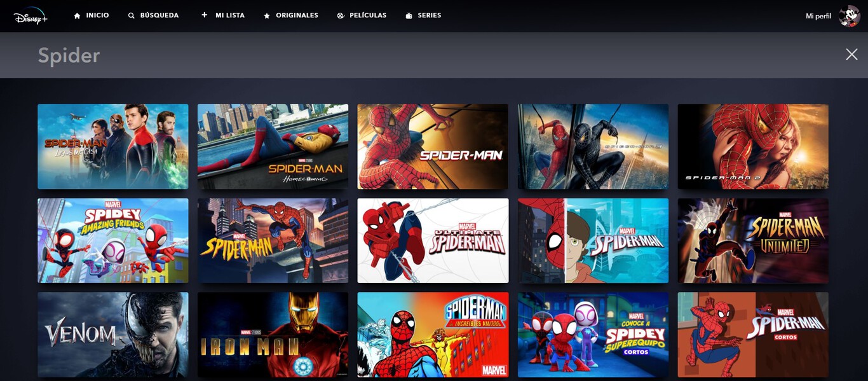Image resolution: width=868 pixels, height=381 pixels.
Task: Open the Mickey profile avatar picture
Action: [850, 15]
